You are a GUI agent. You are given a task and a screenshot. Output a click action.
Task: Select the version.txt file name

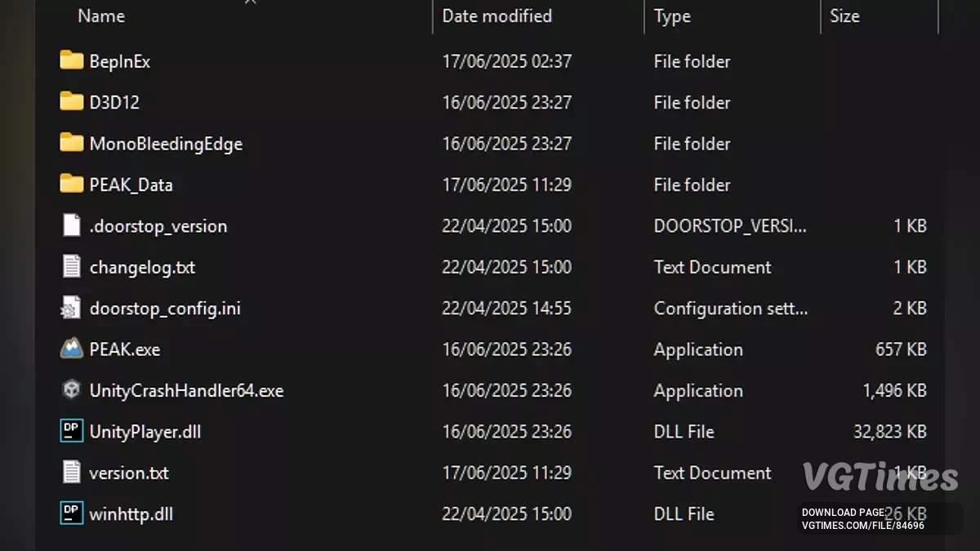click(129, 473)
